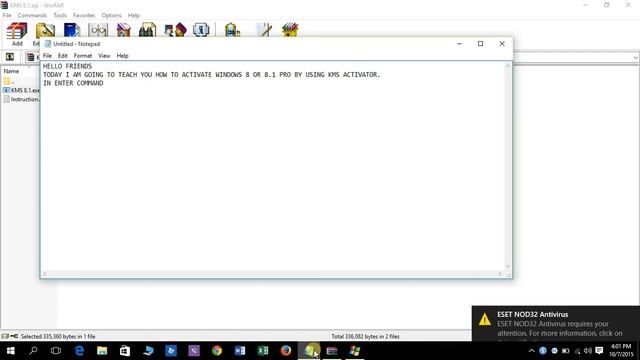Image resolution: width=640 pixels, height=360 pixels.
Task: Click WinRAR's SFX toolbar icon
Action: tap(290, 31)
